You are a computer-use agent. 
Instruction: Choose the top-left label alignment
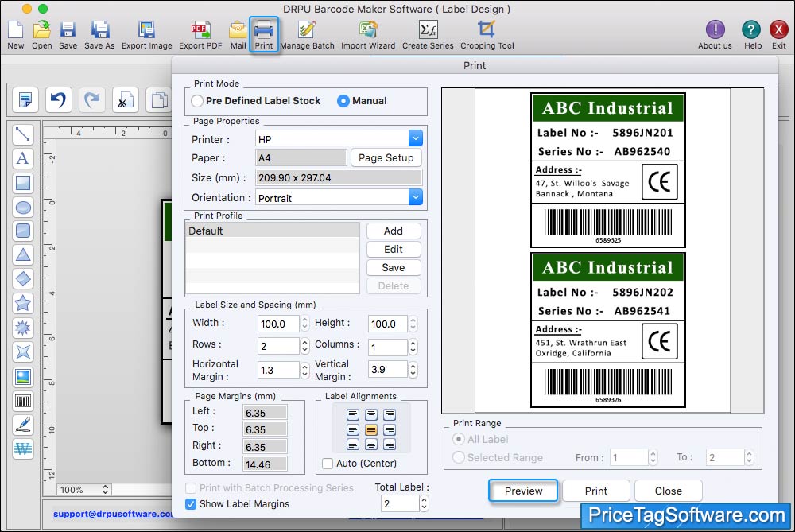[x=353, y=415]
